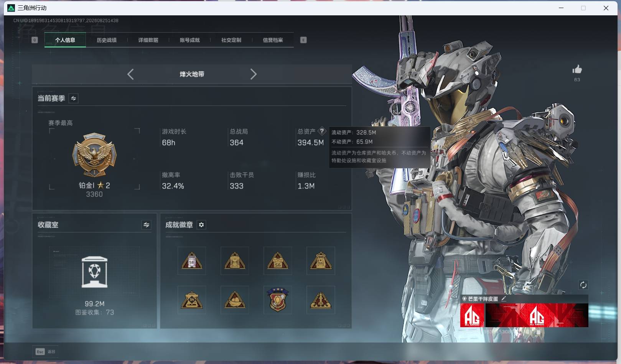Open the 账号成就 tab
The image size is (621, 364).
coord(189,40)
